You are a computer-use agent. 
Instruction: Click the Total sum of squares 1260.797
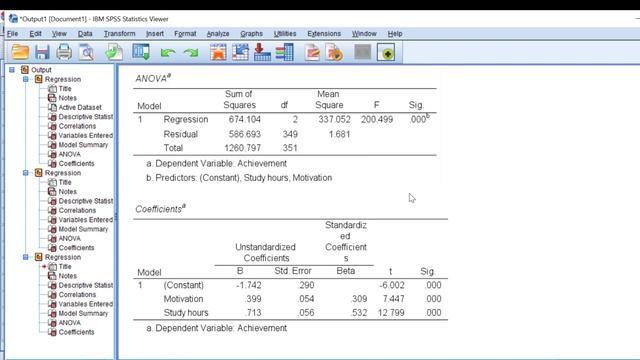click(242, 148)
